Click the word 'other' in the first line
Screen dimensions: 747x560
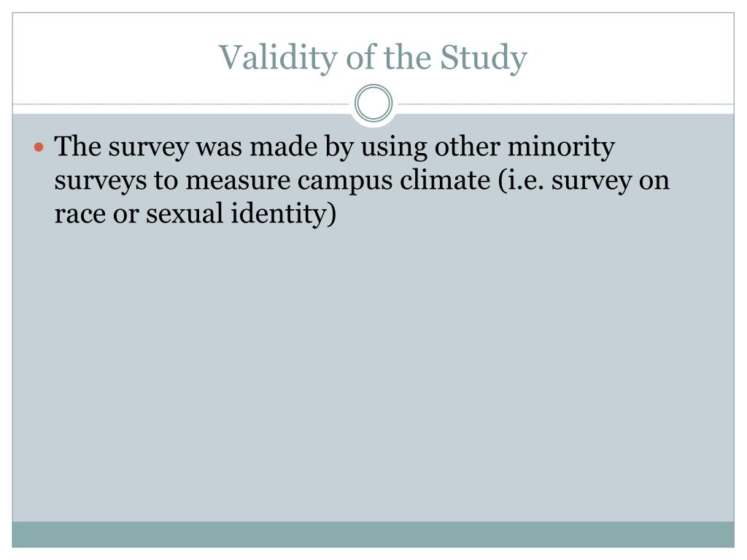(467, 147)
